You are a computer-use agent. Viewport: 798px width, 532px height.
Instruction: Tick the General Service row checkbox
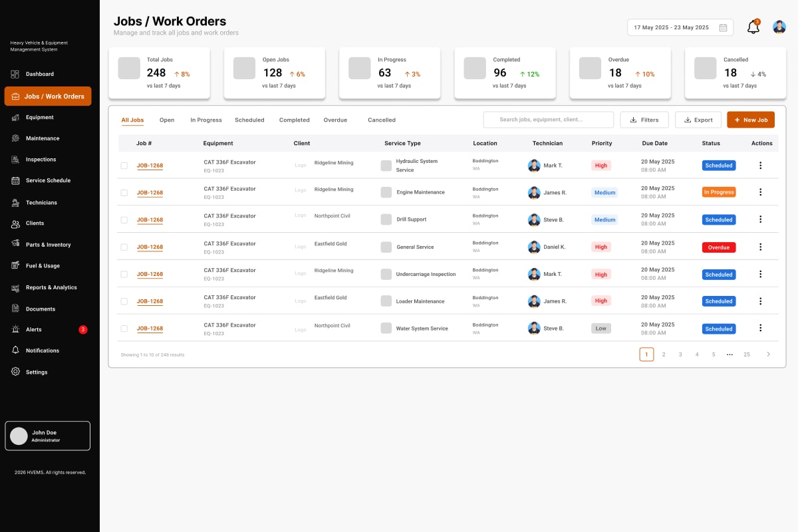(124, 247)
